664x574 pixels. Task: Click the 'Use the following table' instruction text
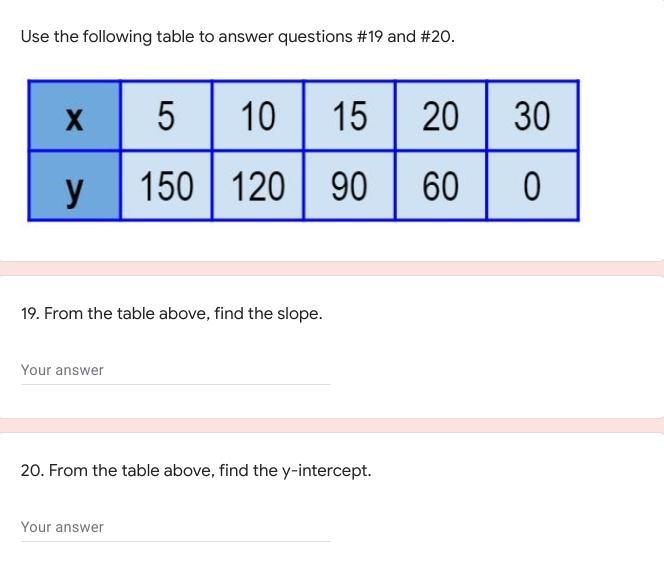tap(150, 37)
